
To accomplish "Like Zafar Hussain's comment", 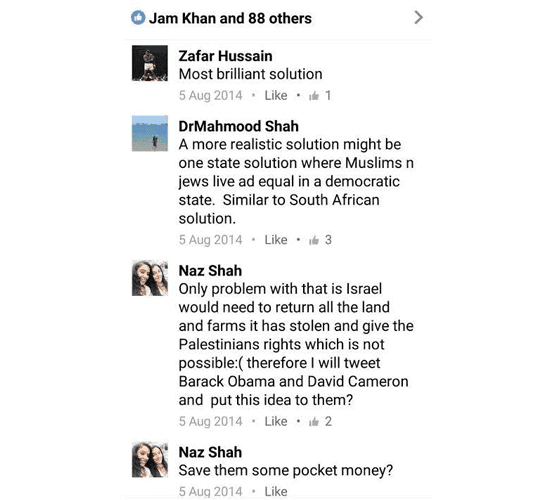I will (276, 95).
